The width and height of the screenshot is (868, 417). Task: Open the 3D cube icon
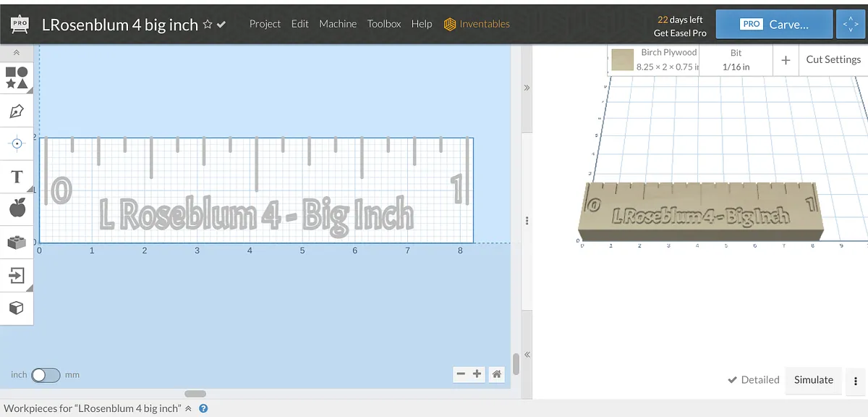click(x=17, y=308)
